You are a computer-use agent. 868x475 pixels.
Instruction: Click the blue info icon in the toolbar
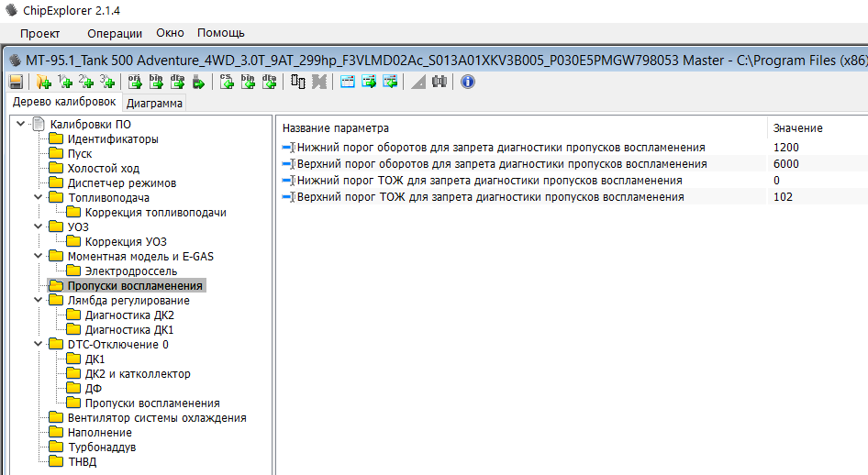467,82
